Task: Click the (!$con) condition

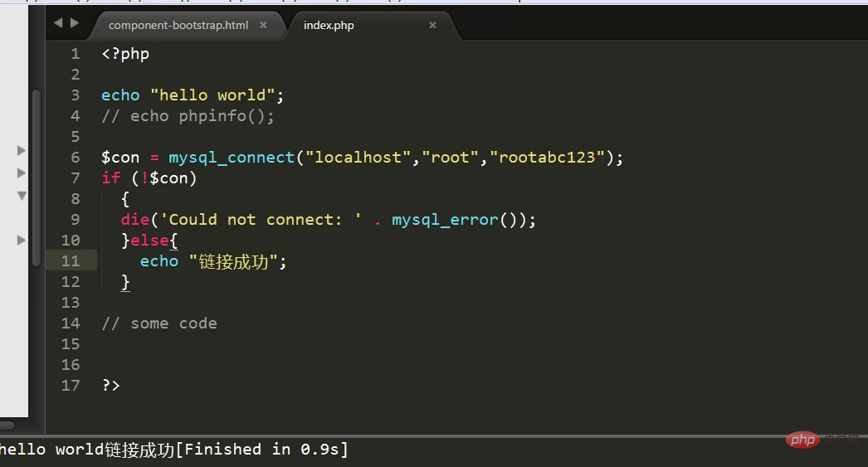Action: coord(163,178)
